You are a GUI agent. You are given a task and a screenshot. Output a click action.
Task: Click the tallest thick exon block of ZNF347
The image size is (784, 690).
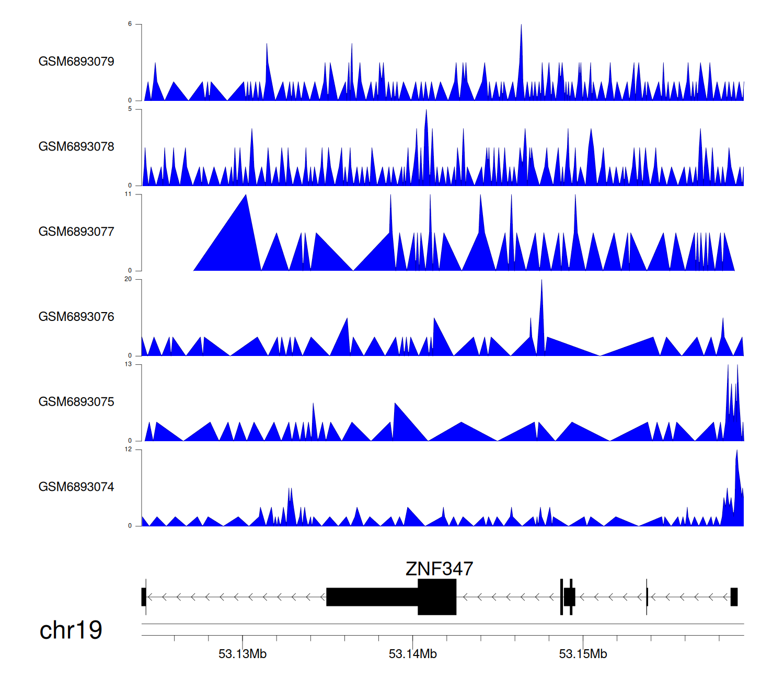[x=437, y=597]
